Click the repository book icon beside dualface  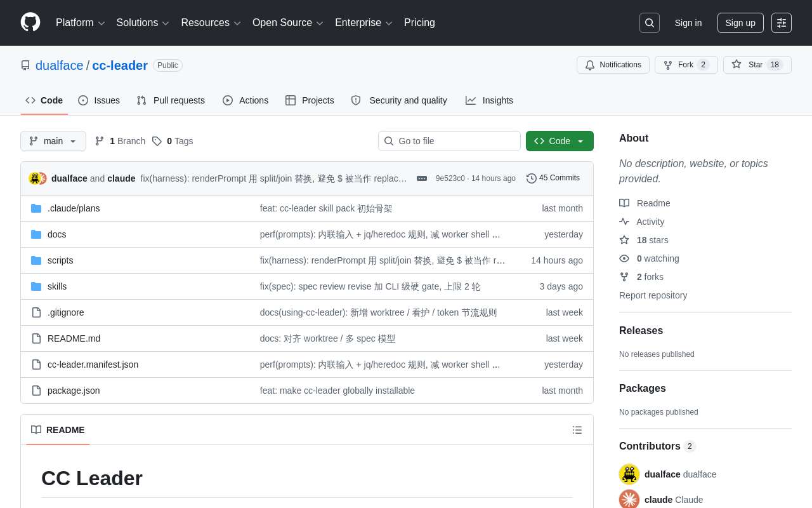point(25,65)
